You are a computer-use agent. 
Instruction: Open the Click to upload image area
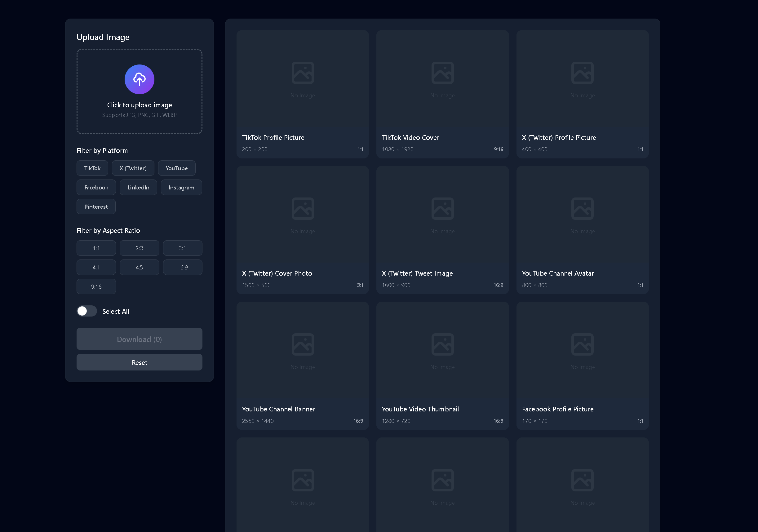tap(139, 91)
